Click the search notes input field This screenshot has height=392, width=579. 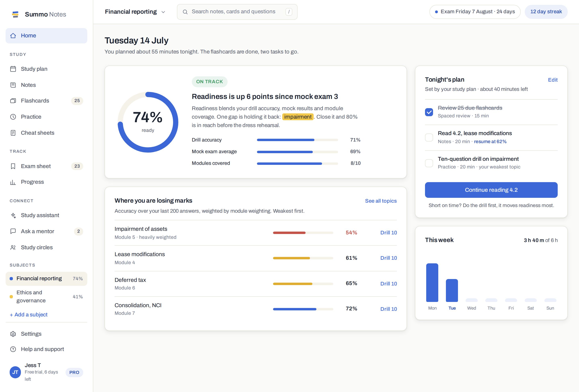coord(237,12)
